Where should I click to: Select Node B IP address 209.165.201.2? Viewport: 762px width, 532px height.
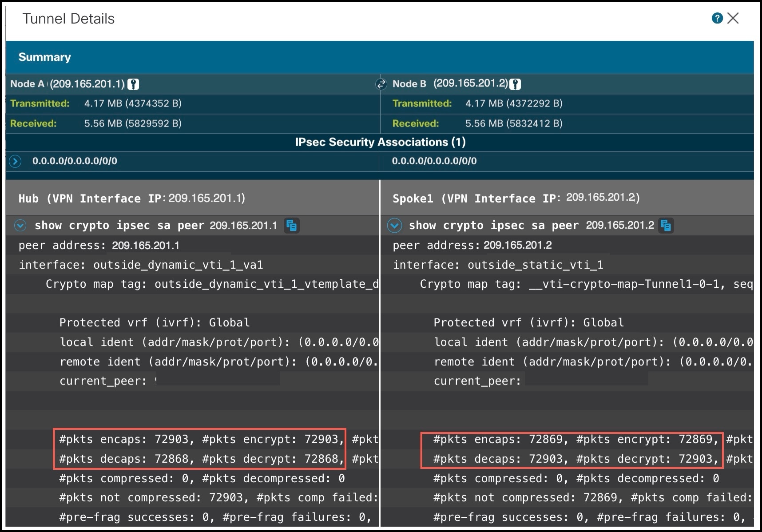point(471,83)
